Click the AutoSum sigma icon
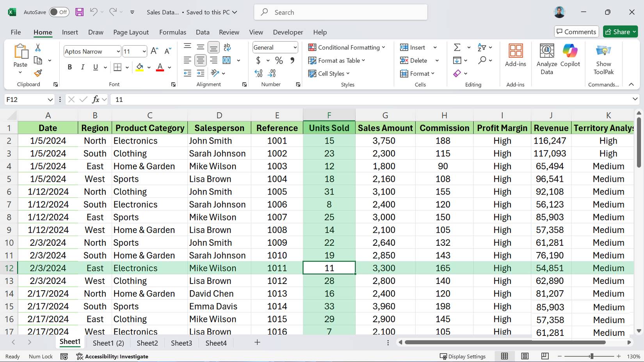 (x=457, y=47)
